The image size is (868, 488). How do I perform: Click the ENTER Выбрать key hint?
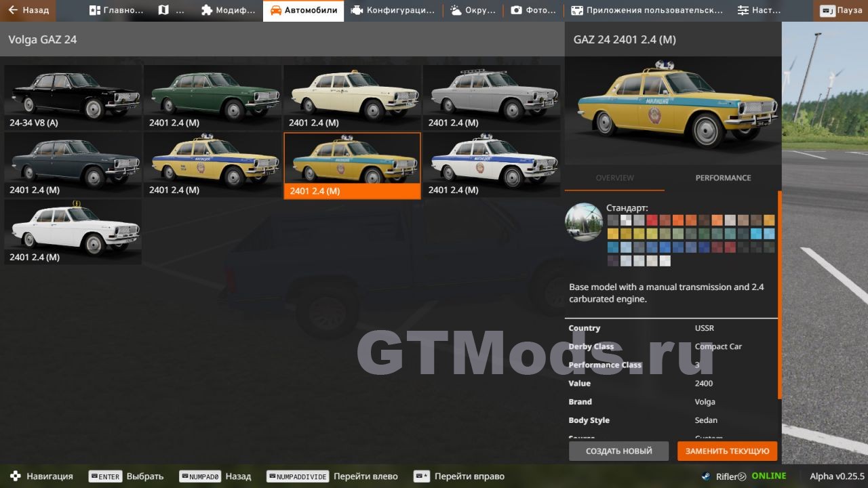point(126,476)
